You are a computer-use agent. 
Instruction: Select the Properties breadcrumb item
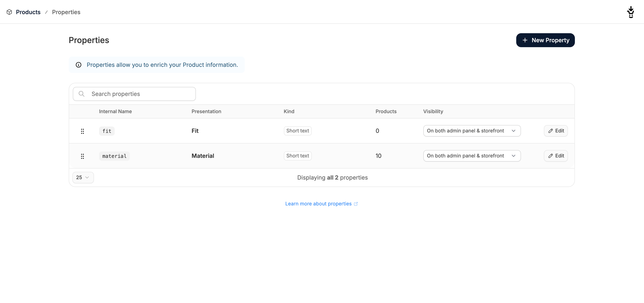point(66,12)
